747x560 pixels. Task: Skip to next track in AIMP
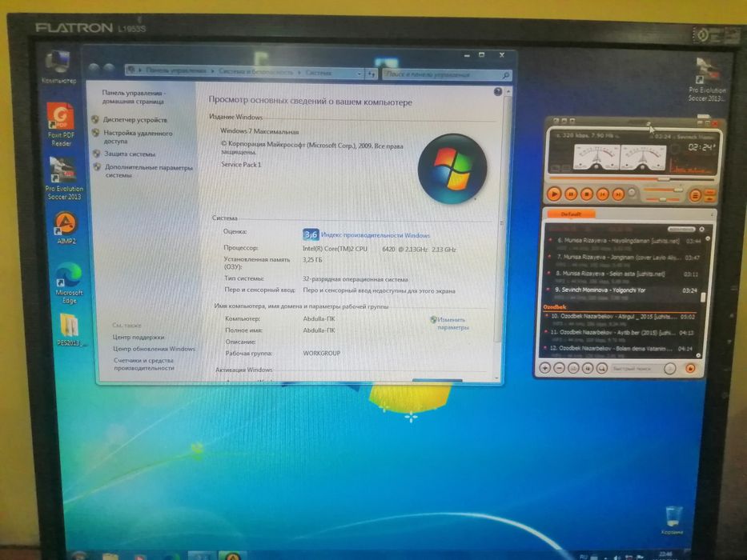click(x=618, y=194)
